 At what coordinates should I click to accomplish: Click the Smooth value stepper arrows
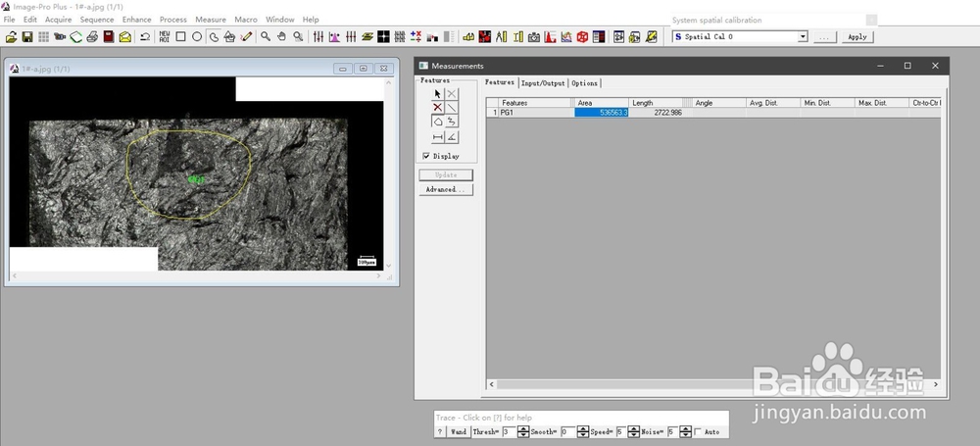pos(582,431)
